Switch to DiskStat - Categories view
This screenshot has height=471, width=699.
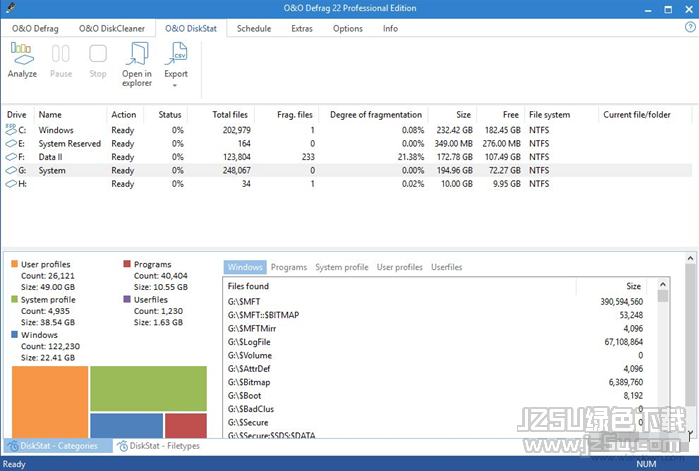pos(58,446)
